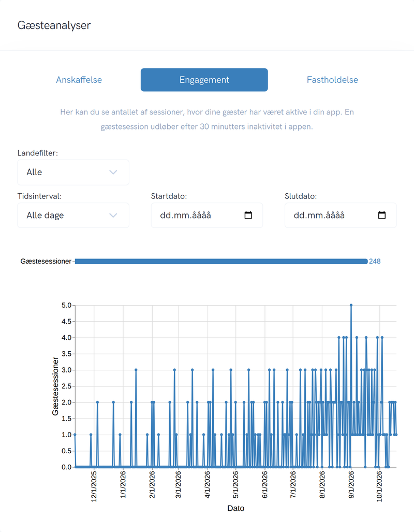
Task: Click the Gæstesessioner total bar
Action: click(x=221, y=261)
